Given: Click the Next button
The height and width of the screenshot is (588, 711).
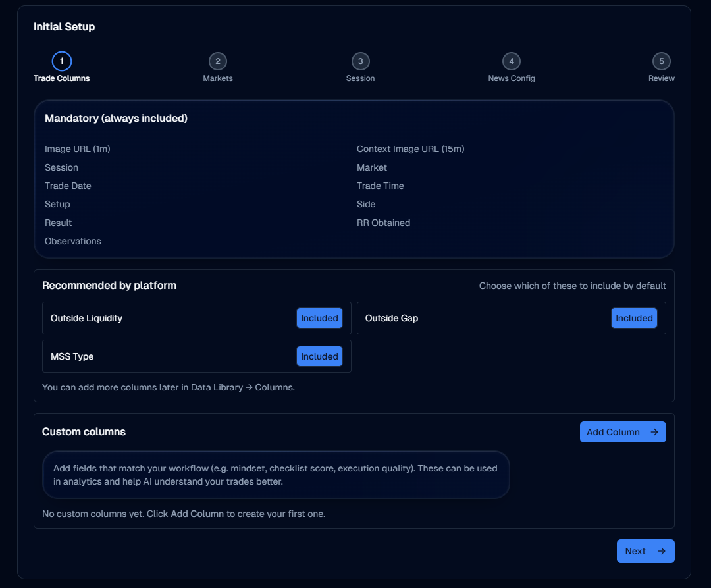Looking at the screenshot, I should (x=646, y=551).
